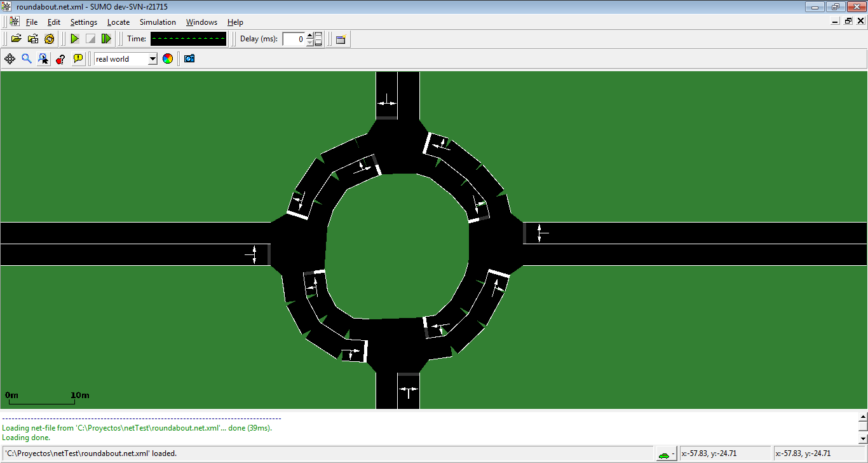Toggle tooltips with the yellow speech bubble
The image size is (868, 463).
[x=78, y=59]
